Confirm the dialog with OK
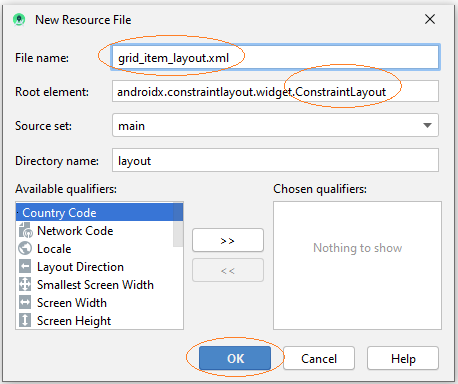The width and height of the screenshot is (458, 384). [x=235, y=358]
